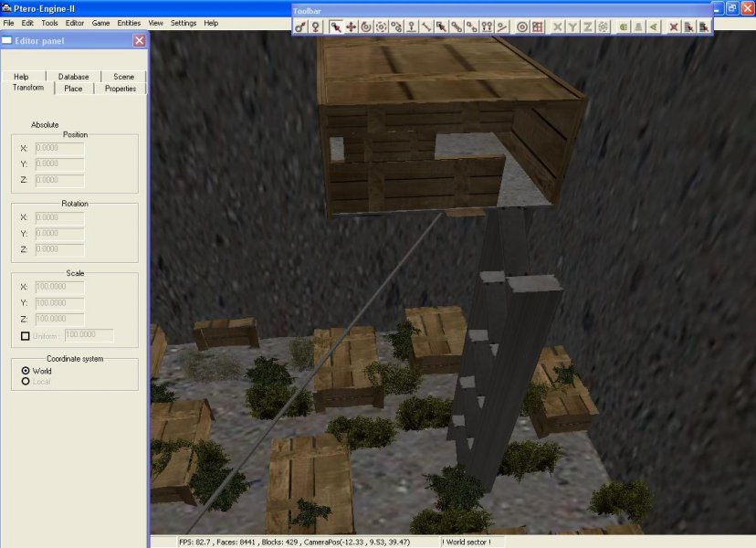The image size is (756, 548).
Task: Open the Tools menu
Action: tap(49, 23)
